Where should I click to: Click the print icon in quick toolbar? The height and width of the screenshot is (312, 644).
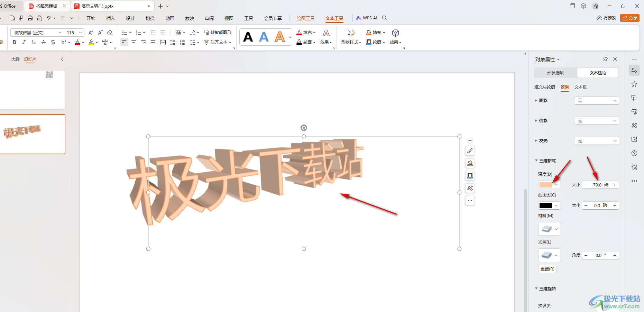coord(30,18)
